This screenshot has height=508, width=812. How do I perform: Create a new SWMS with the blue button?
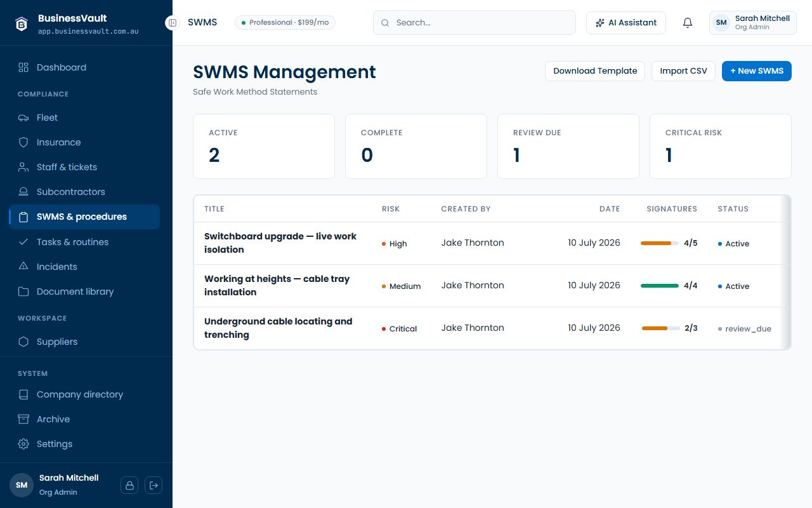(757, 71)
